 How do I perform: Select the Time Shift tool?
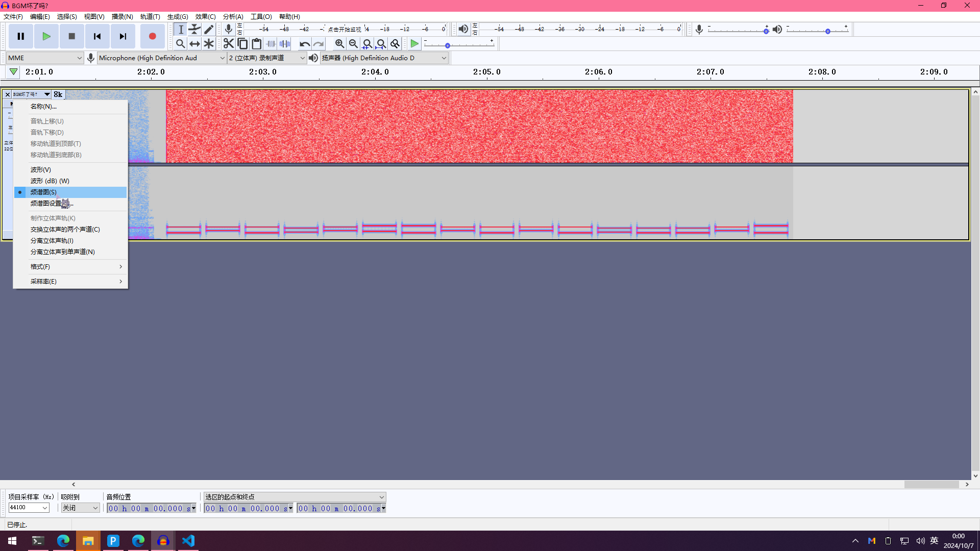[194, 44]
